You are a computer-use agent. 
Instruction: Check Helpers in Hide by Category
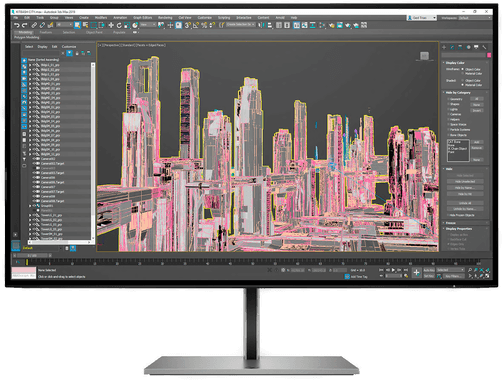[448, 119]
